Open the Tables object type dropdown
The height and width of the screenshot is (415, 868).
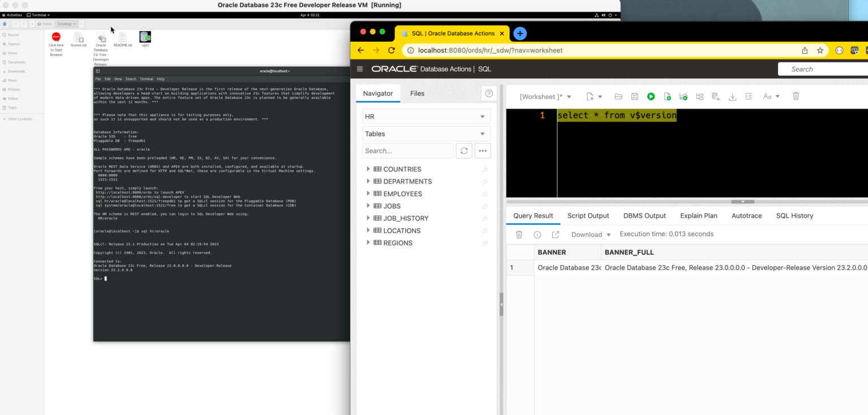pos(426,134)
